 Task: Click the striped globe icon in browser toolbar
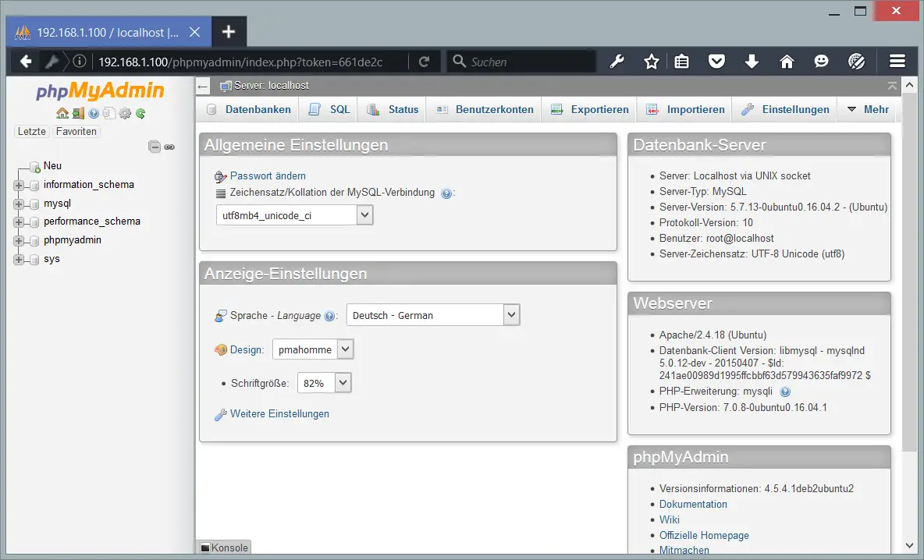point(856,62)
